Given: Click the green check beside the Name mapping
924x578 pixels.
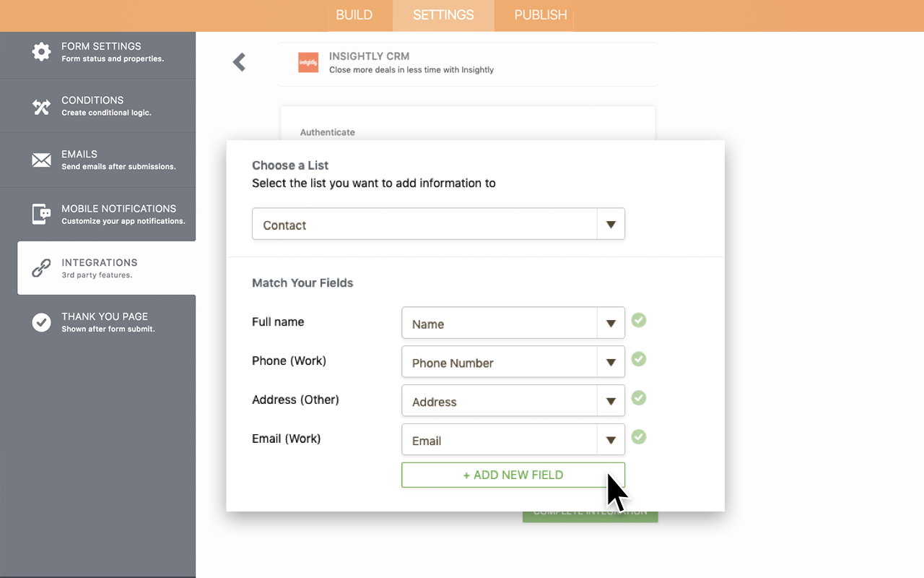Looking at the screenshot, I should tap(638, 320).
